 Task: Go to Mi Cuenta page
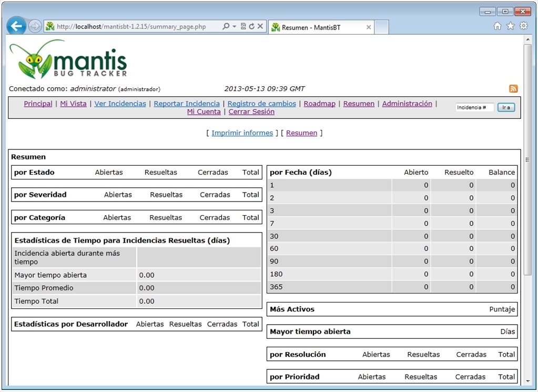(x=204, y=112)
